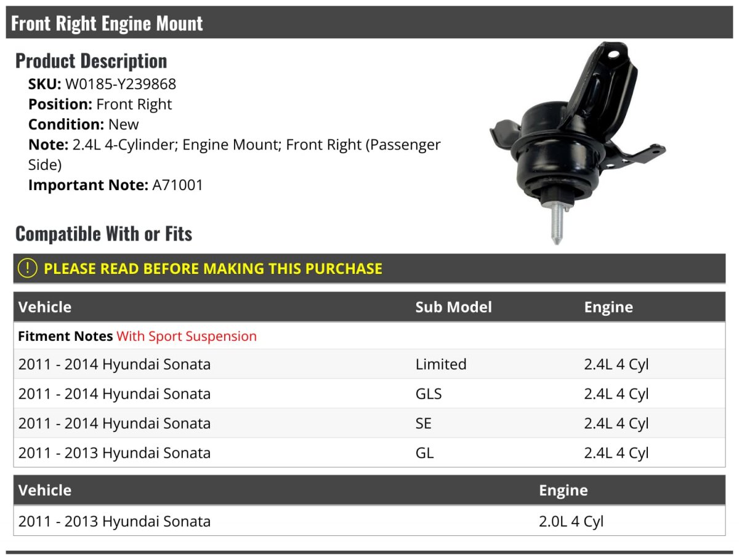The width and height of the screenshot is (739, 560).
Task: Select the SKU number W0185-Y239868
Action: (x=121, y=84)
